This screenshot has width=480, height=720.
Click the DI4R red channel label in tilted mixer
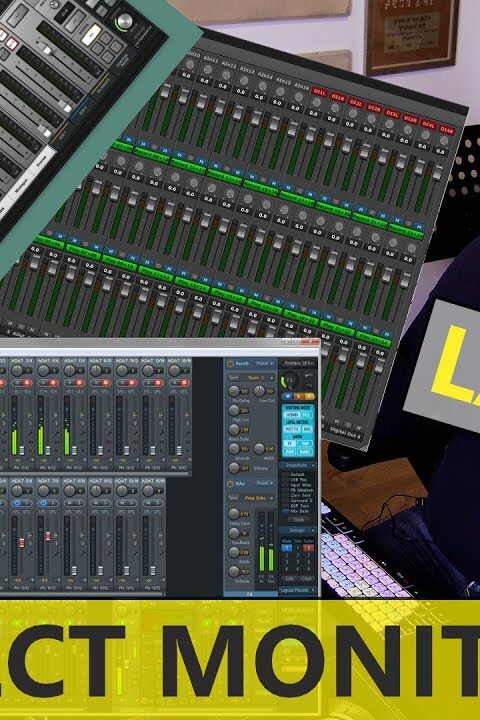pyautogui.click(x=447, y=130)
